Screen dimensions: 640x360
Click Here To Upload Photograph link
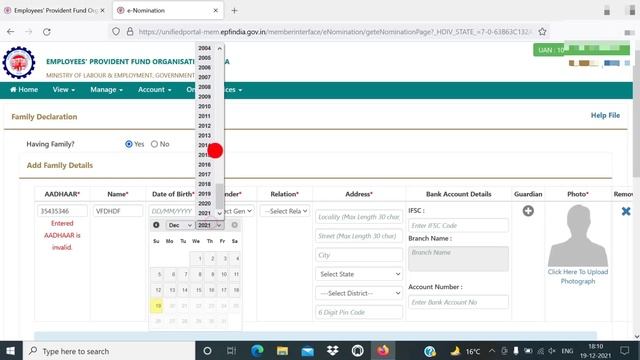(x=578, y=276)
